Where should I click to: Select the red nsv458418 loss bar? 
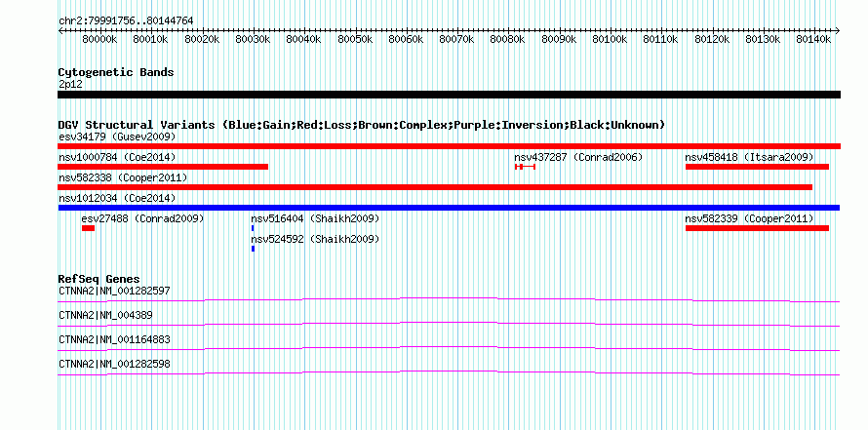click(757, 167)
